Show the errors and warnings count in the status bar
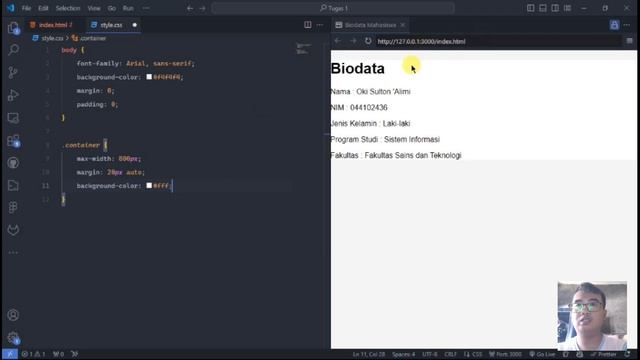This screenshot has height=360, width=640. tap(34, 354)
